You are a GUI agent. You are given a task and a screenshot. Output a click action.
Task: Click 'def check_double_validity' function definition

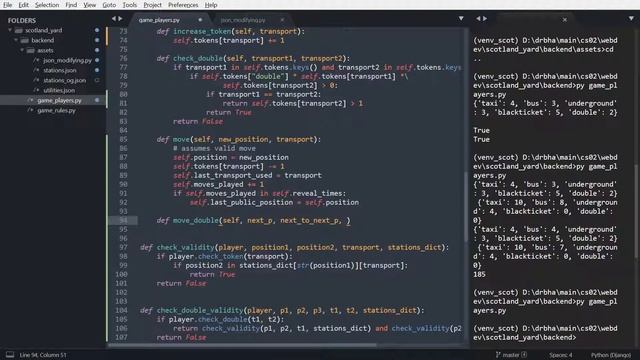(191, 310)
